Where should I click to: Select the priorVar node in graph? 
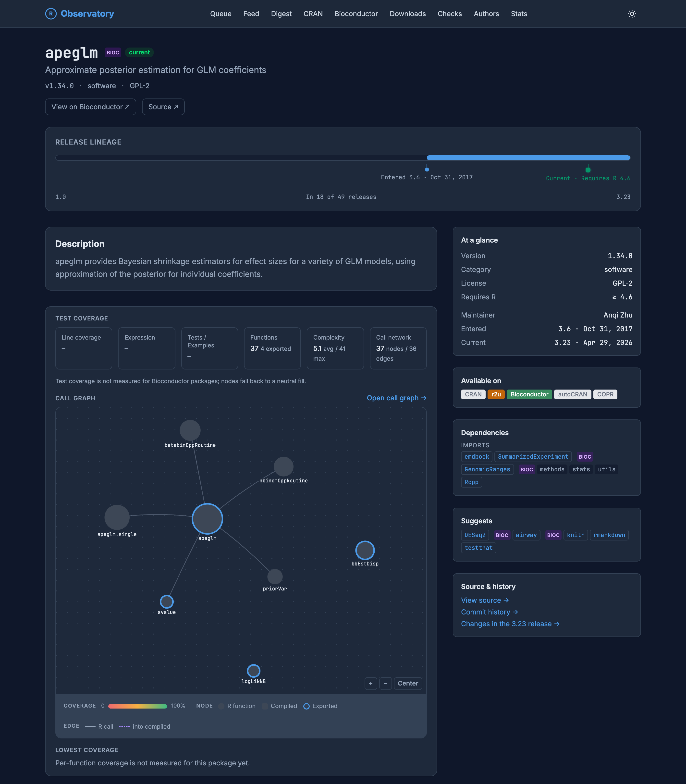pos(274,576)
